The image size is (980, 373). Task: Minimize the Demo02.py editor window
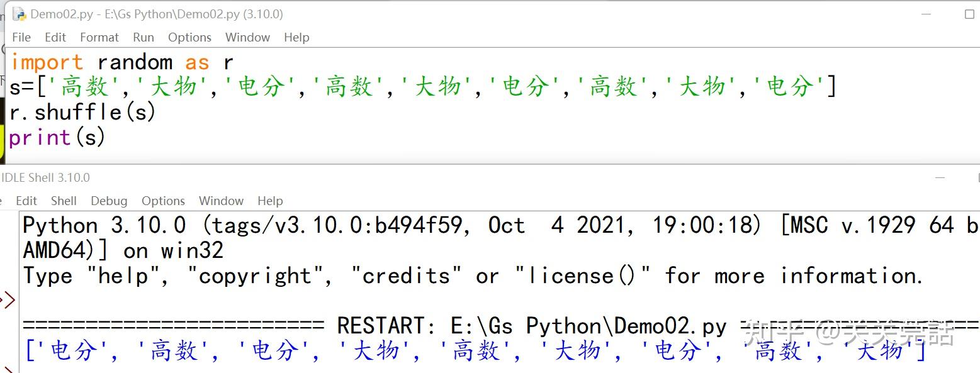pos(926,14)
